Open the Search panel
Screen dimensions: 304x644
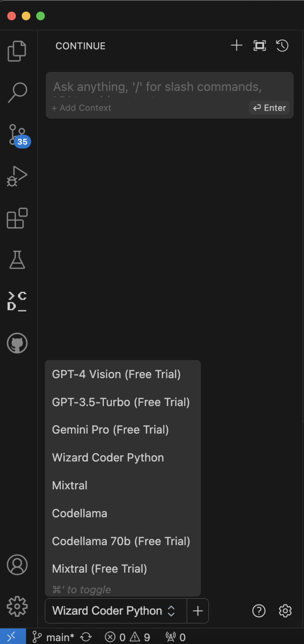17,93
